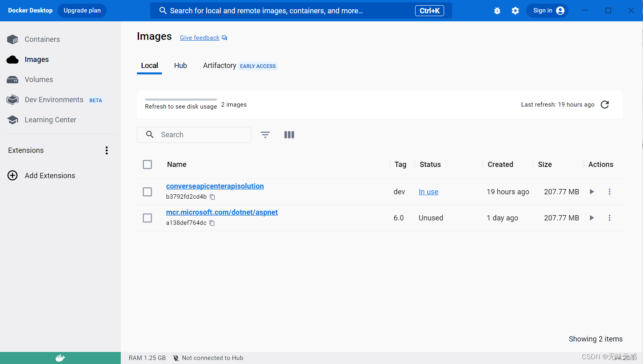Open actions menu for dotnet/aspnet image
The width and height of the screenshot is (643, 364).
[x=610, y=218]
